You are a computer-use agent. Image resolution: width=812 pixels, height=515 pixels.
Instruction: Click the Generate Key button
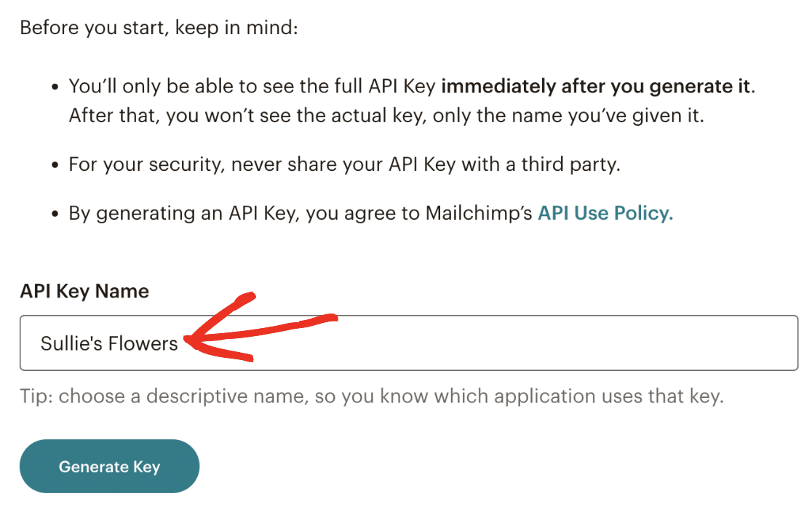tap(109, 466)
